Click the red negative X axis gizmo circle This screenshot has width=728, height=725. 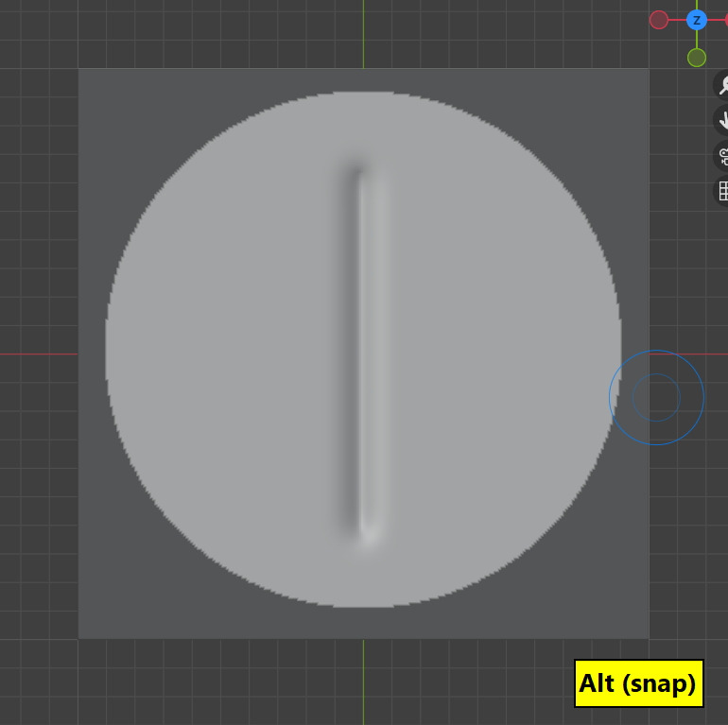(659, 21)
